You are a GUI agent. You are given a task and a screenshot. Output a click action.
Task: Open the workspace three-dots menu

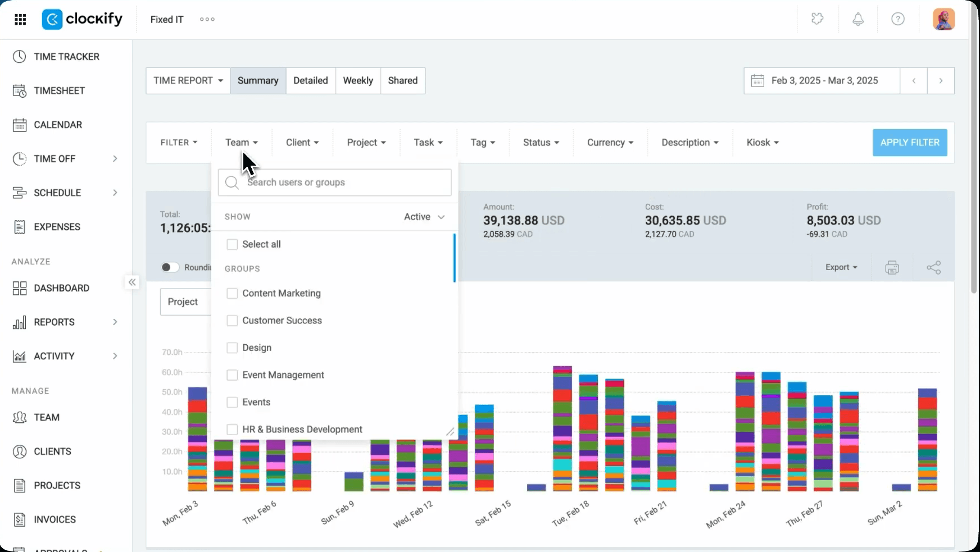[x=207, y=19]
